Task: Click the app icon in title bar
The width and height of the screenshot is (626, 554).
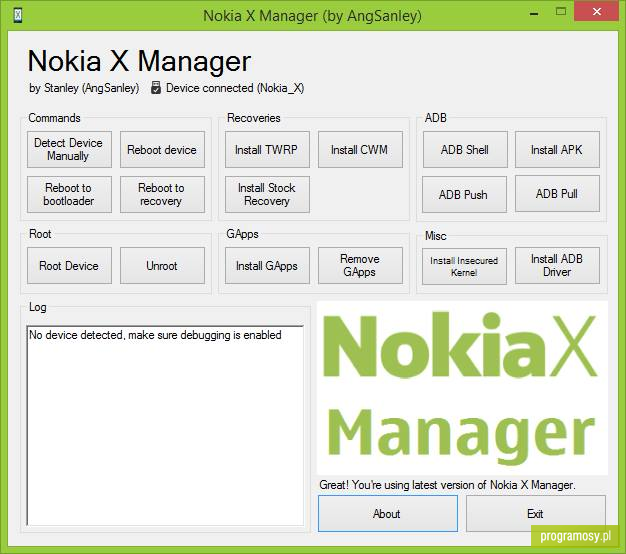Action: pyautogui.click(x=18, y=16)
